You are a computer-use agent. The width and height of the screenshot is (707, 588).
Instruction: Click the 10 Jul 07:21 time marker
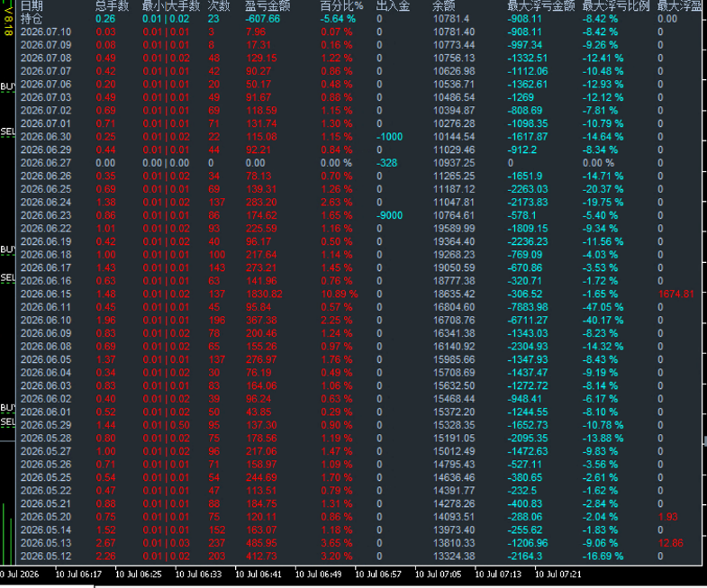(558, 574)
